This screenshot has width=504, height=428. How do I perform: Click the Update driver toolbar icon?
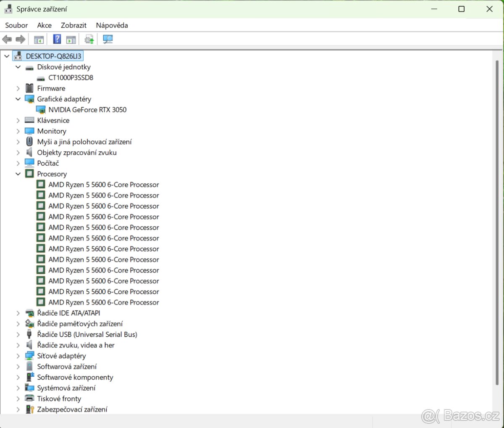click(89, 40)
